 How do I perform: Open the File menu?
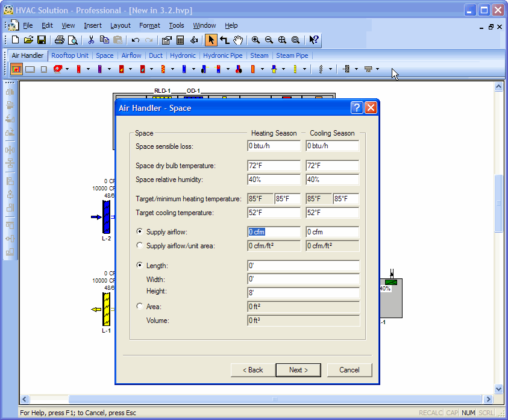click(28, 25)
